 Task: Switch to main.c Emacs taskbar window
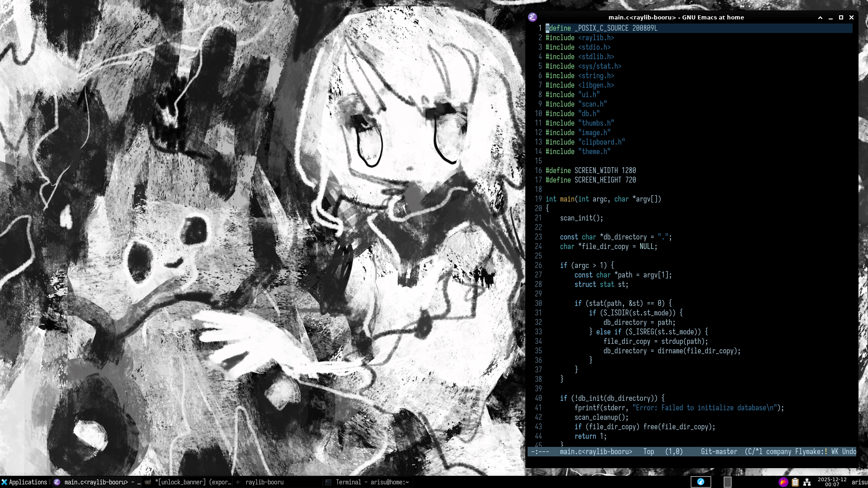[x=97, y=482]
